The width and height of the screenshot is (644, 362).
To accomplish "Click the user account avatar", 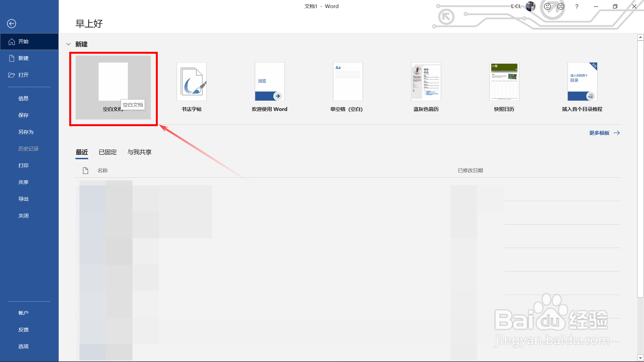I will click(x=530, y=6).
